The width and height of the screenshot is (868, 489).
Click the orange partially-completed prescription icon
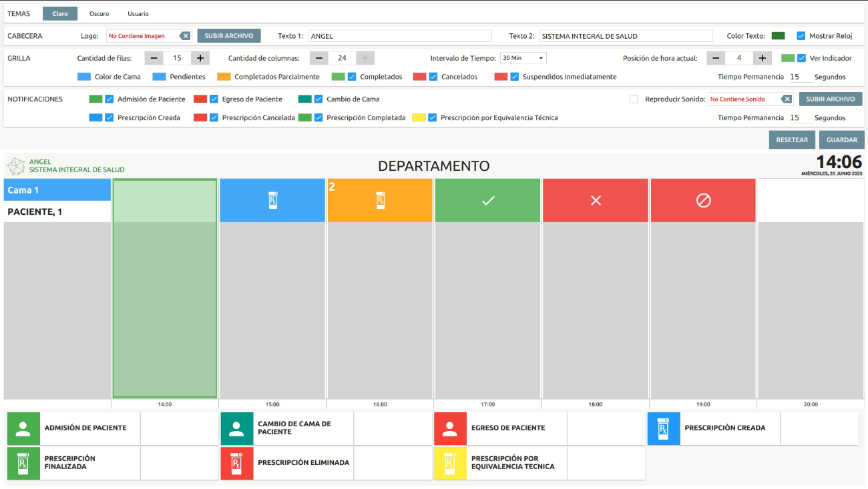pos(379,199)
